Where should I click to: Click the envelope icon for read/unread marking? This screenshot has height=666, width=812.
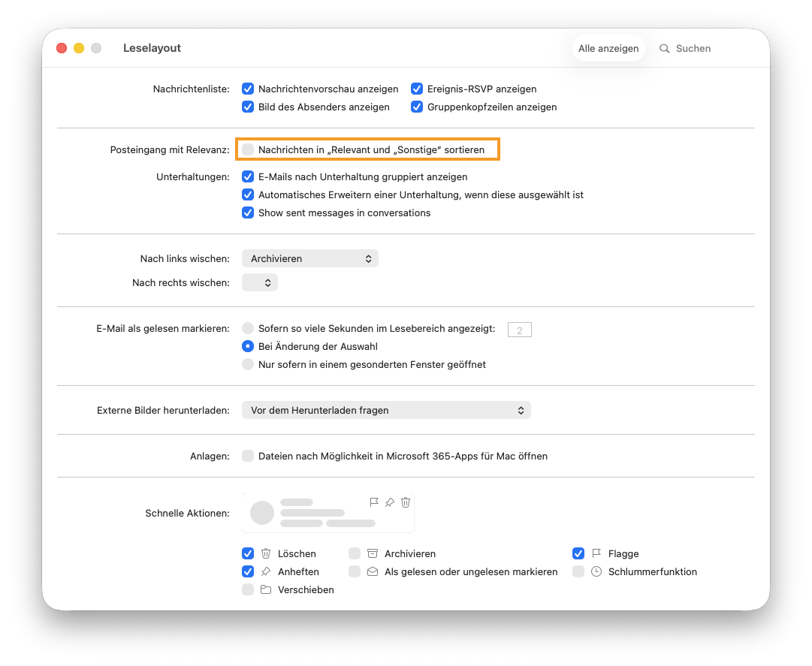[373, 572]
